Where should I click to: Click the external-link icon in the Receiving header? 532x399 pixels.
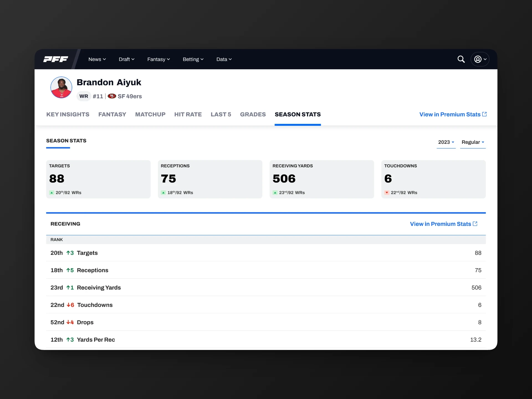pyautogui.click(x=475, y=224)
